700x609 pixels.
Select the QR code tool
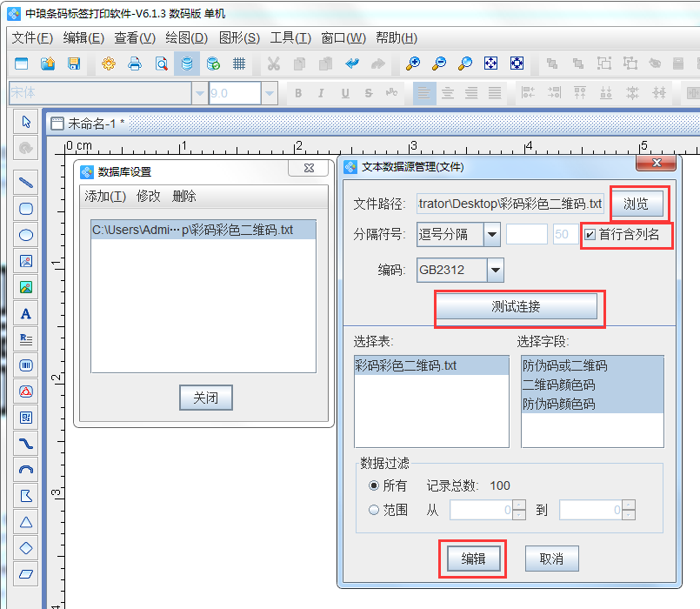click(26, 418)
